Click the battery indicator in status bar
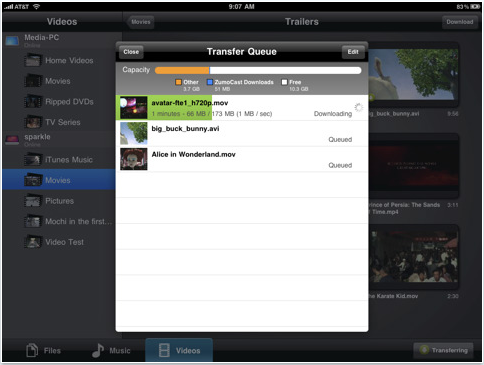484x365 pixels. point(475,7)
